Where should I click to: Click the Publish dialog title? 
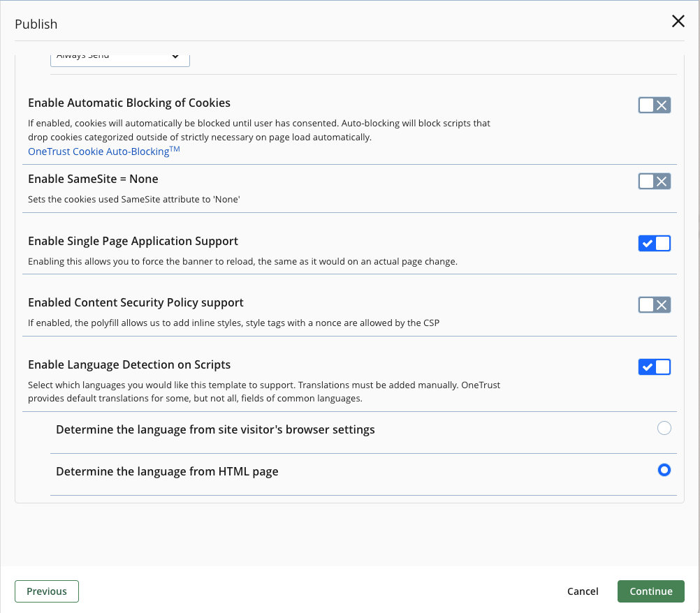36,24
